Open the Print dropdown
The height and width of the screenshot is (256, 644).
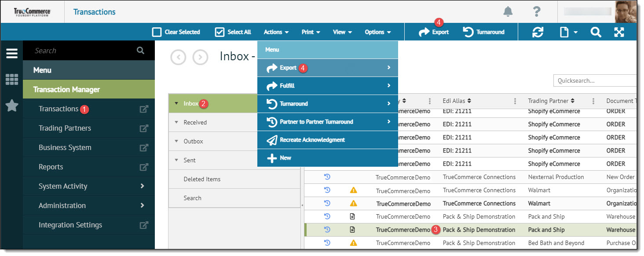point(311,32)
